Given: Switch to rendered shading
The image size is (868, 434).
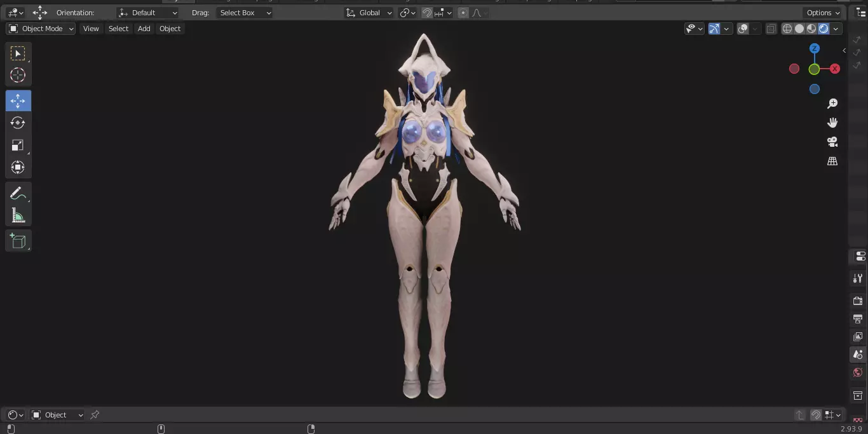Looking at the screenshot, I should pyautogui.click(x=824, y=29).
